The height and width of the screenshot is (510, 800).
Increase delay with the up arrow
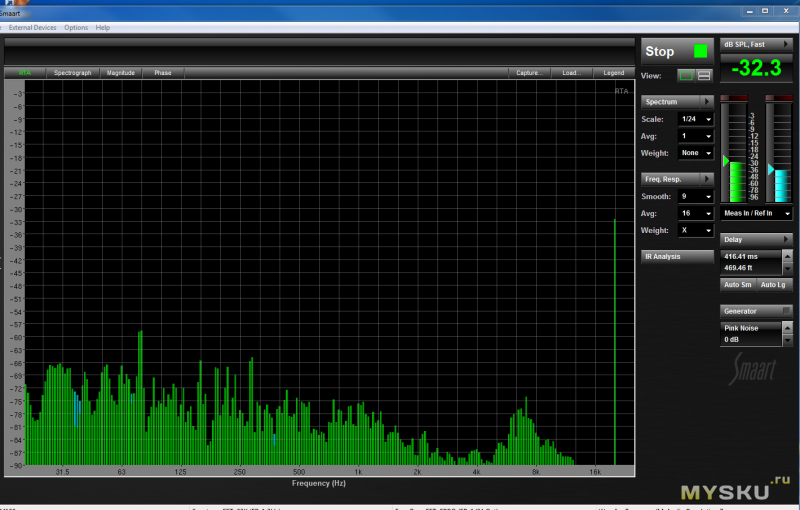click(788, 256)
